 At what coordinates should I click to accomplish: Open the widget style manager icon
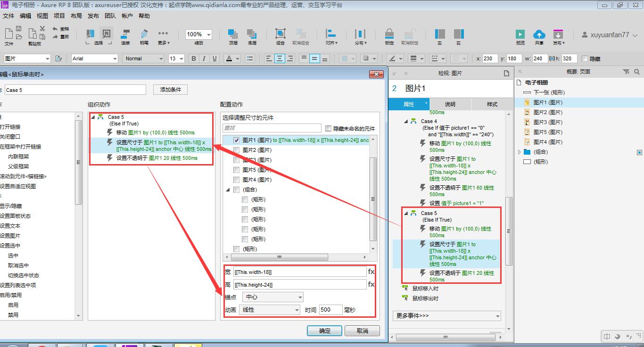58,58
